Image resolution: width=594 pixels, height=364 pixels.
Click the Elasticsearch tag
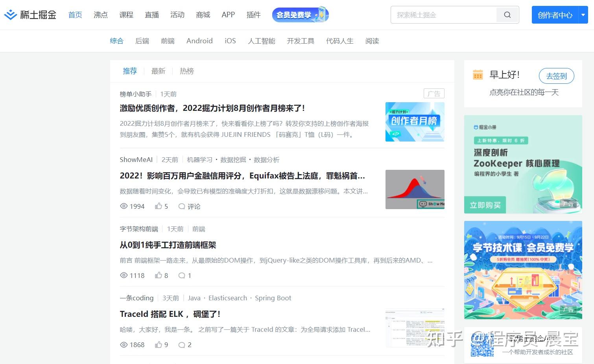[x=228, y=298]
